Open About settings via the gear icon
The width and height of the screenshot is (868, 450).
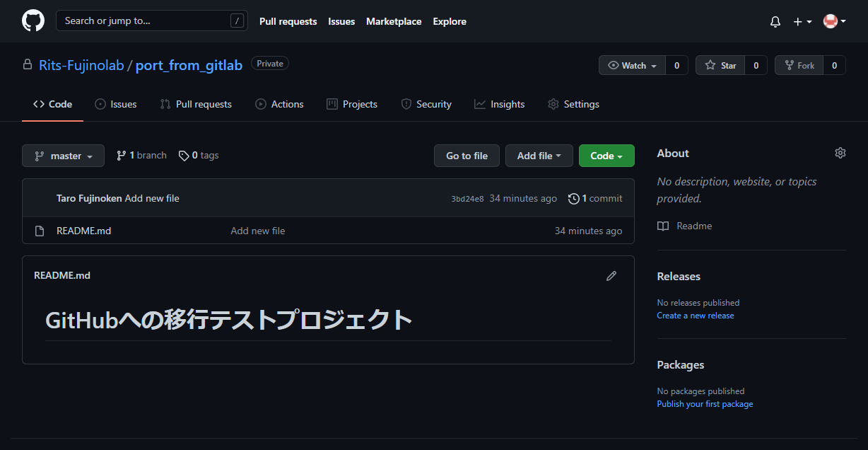[840, 152]
